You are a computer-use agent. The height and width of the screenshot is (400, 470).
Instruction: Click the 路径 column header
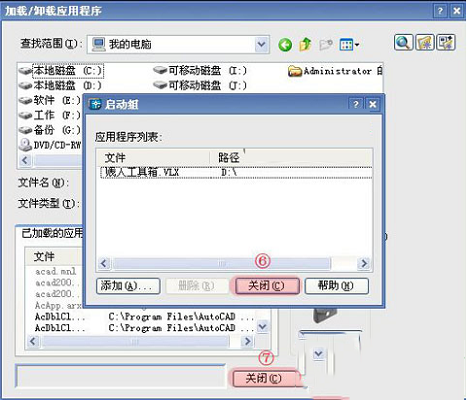[x=291, y=157]
